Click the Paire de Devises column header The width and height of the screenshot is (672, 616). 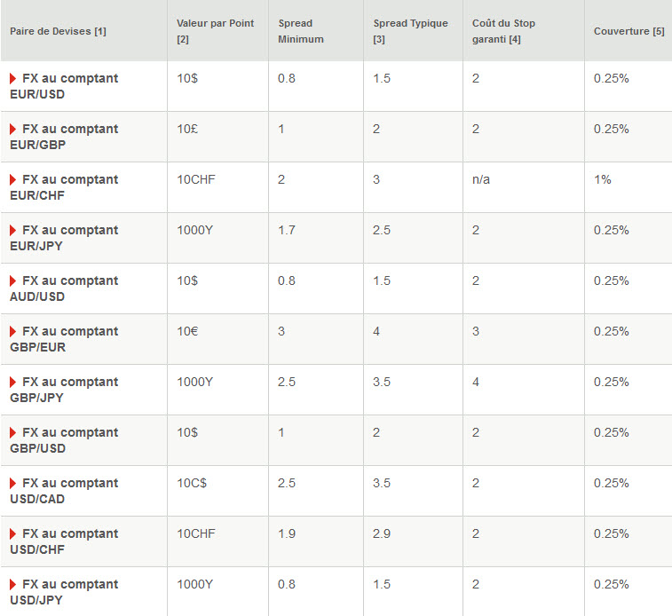click(x=59, y=31)
